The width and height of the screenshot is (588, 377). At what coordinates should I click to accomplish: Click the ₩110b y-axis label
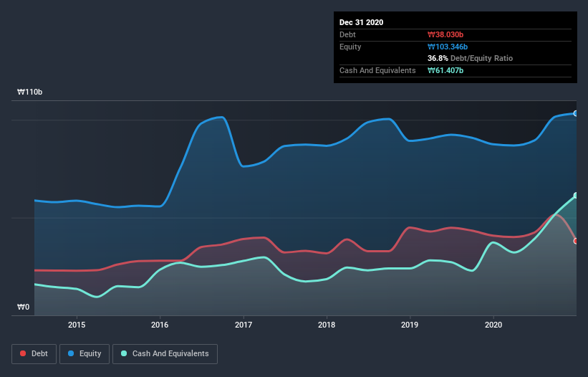[30, 92]
